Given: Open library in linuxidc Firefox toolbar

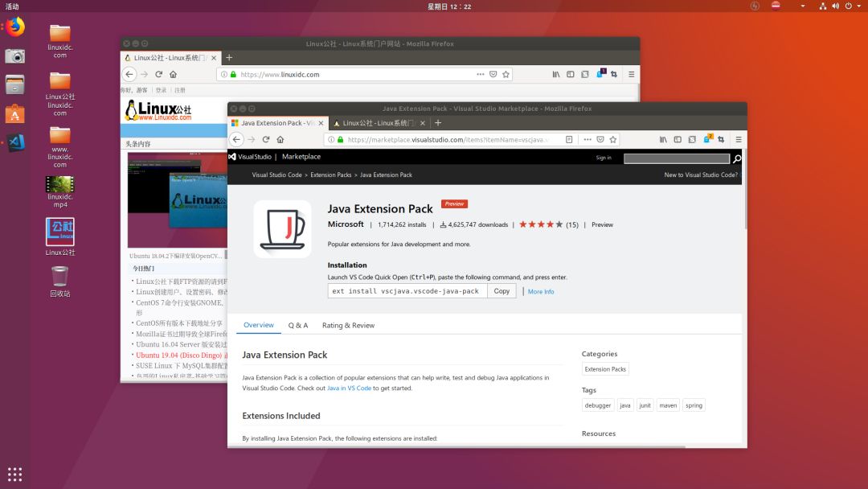Looking at the screenshot, I should point(556,74).
